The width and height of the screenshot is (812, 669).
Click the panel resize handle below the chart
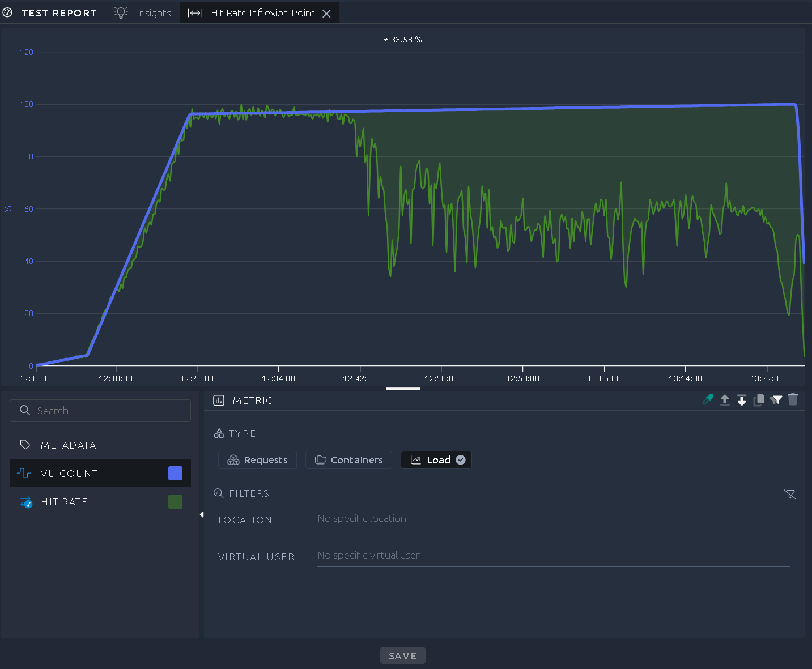tap(403, 389)
